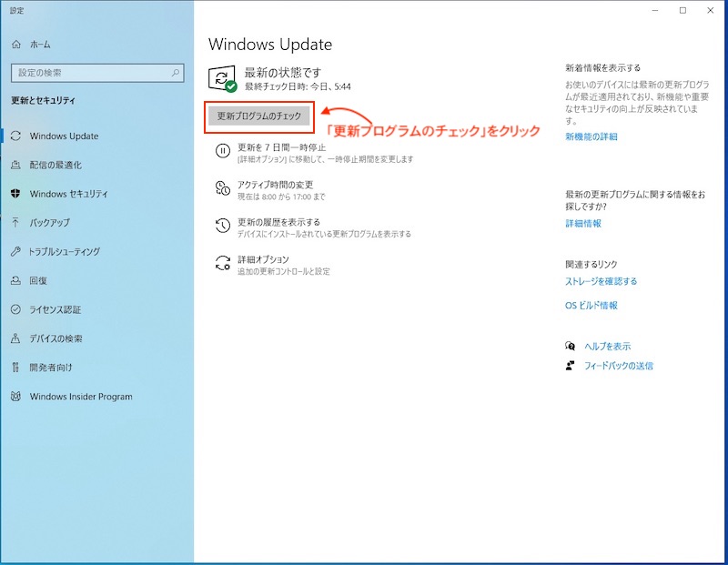Click the 詳細情報 link
This screenshot has height=565, width=728.
(583, 223)
